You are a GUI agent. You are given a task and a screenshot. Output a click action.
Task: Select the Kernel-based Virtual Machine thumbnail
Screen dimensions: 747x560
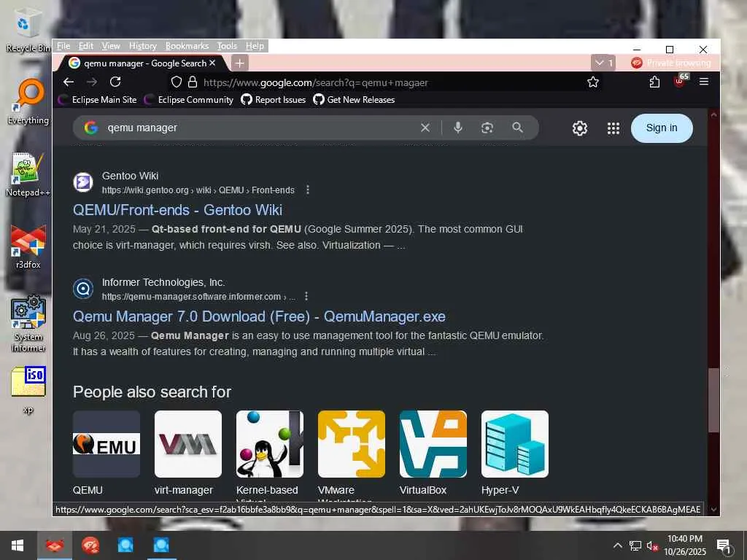tap(270, 444)
